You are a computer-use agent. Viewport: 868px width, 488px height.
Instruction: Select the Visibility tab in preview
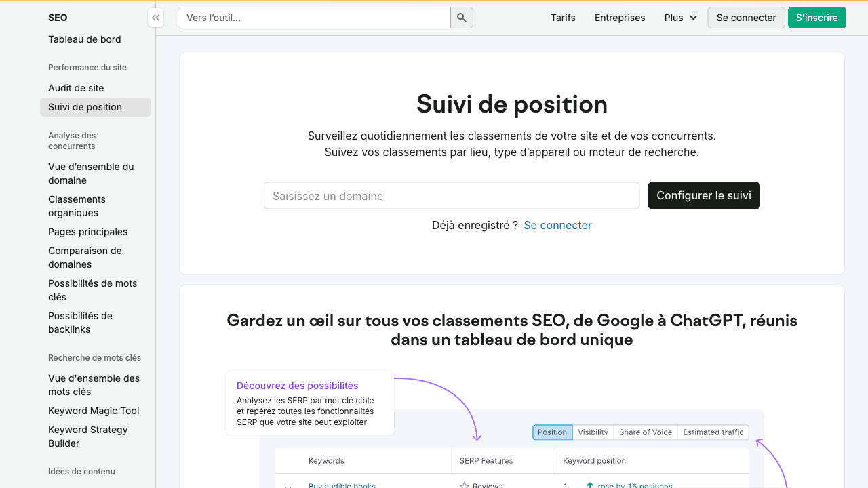coord(593,432)
